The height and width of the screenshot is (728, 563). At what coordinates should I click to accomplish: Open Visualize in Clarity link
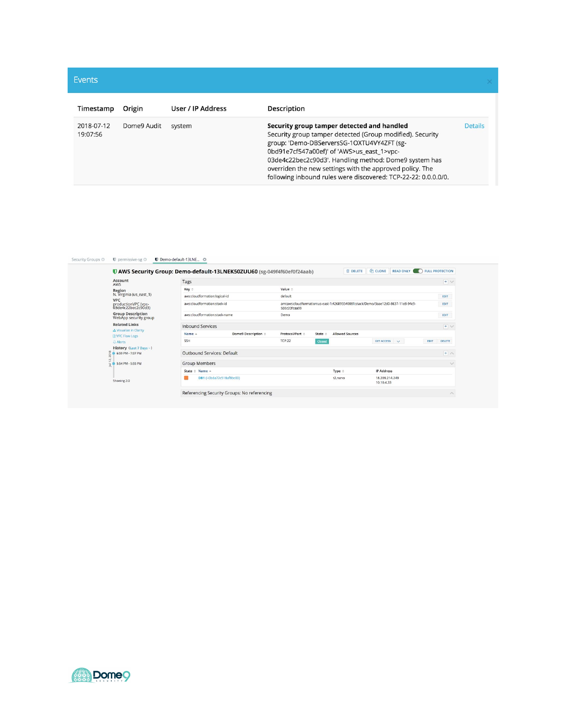pyautogui.click(x=128, y=330)
